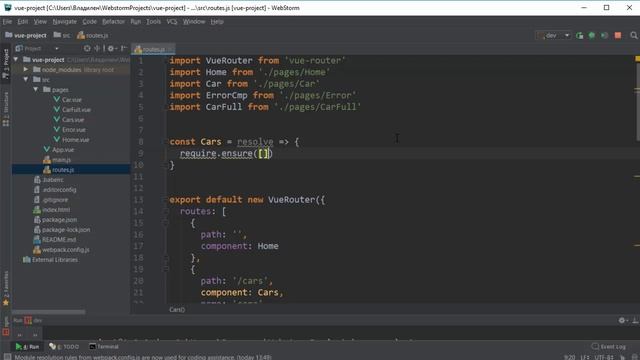Viewport: 640px width, 360px height.
Task: Open the Refactor menu
Action: 113,22
